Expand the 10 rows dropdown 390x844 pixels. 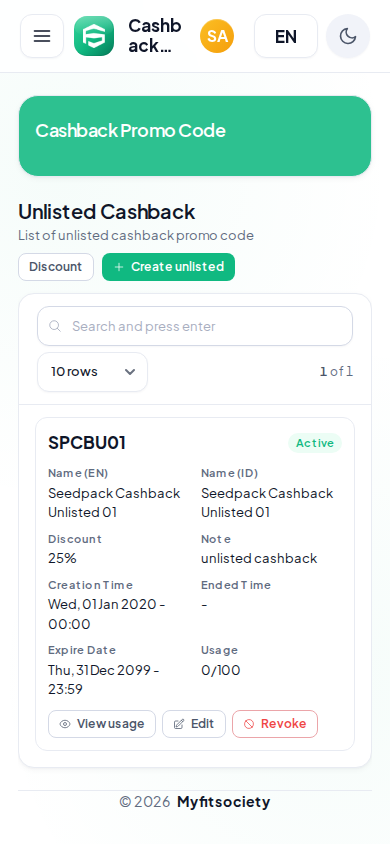(92, 372)
